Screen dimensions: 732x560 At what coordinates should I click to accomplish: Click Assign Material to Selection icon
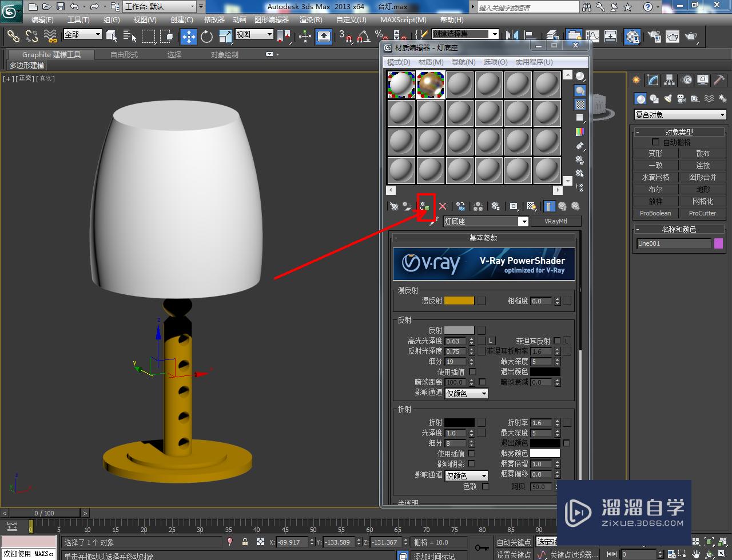click(x=424, y=206)
